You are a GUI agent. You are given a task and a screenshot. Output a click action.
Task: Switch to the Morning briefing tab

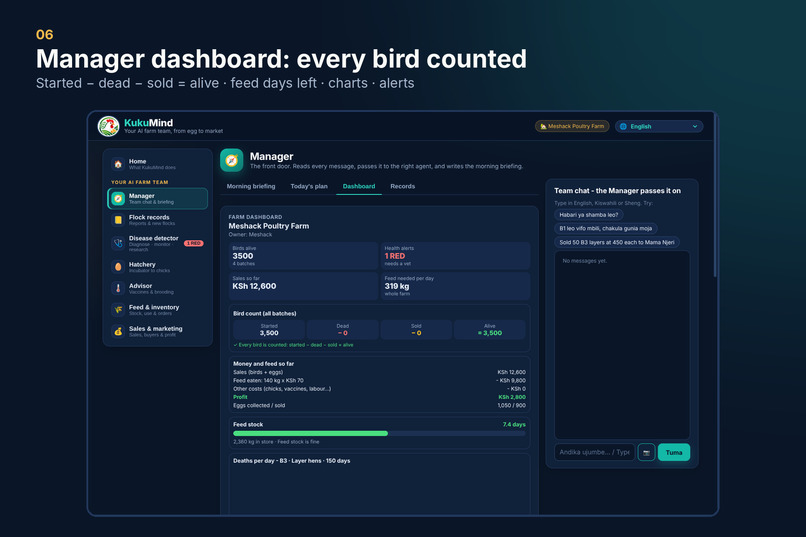click(251, 187)
